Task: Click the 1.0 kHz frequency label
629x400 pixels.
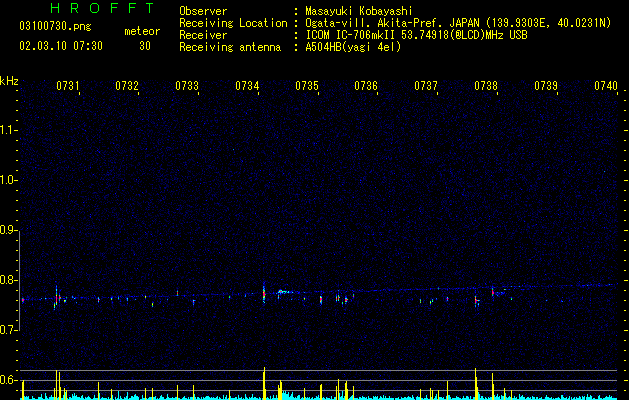Action: click(x=8, y=180)
